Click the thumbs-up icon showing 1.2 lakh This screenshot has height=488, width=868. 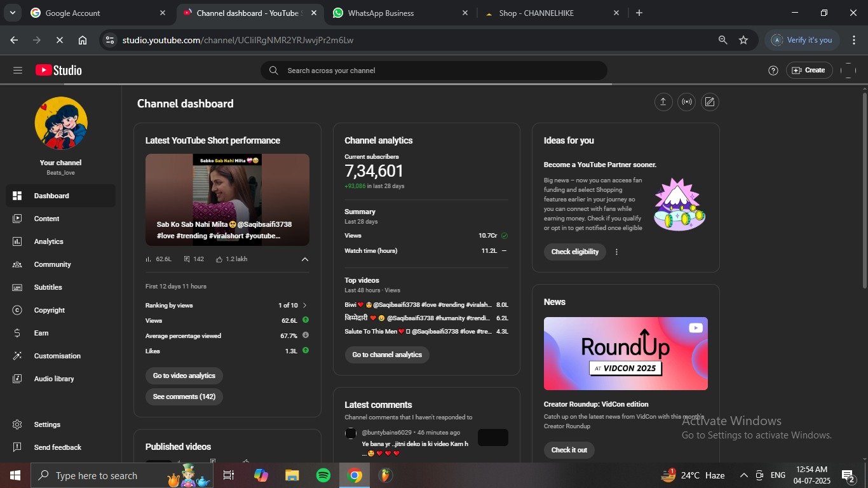(219, 259)
